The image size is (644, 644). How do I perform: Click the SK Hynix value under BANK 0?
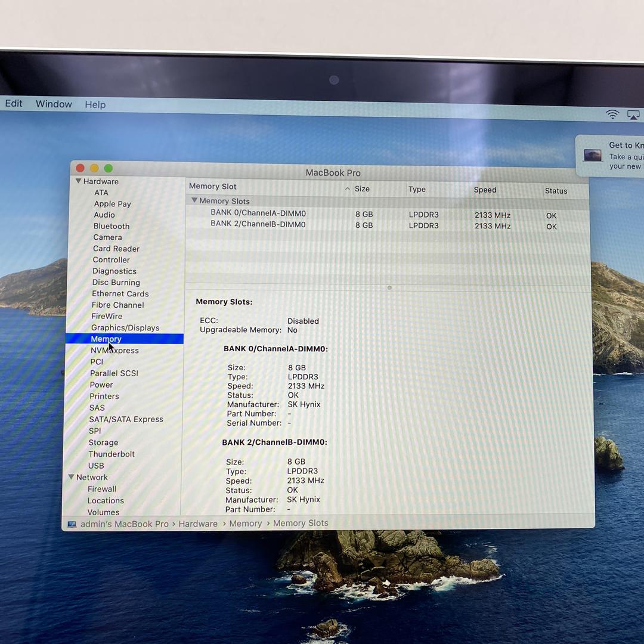(x=304, y=404)
